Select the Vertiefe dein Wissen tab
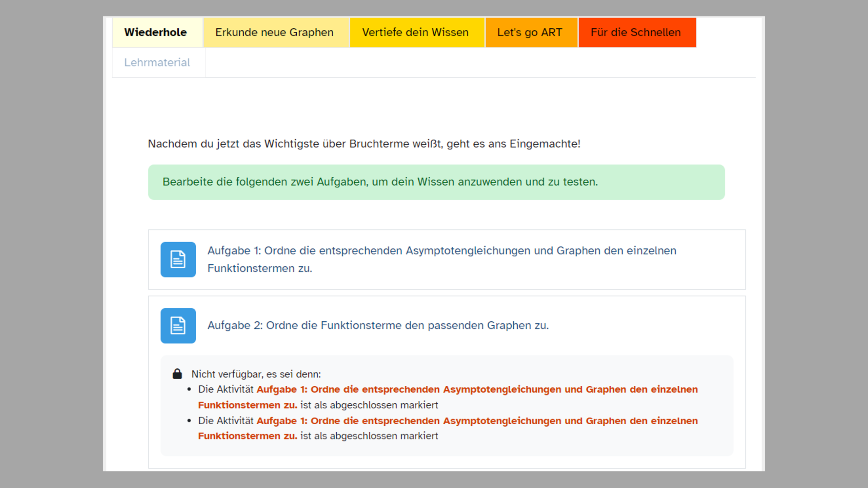Viewport: 868px width, 488px height. [415, 32]
